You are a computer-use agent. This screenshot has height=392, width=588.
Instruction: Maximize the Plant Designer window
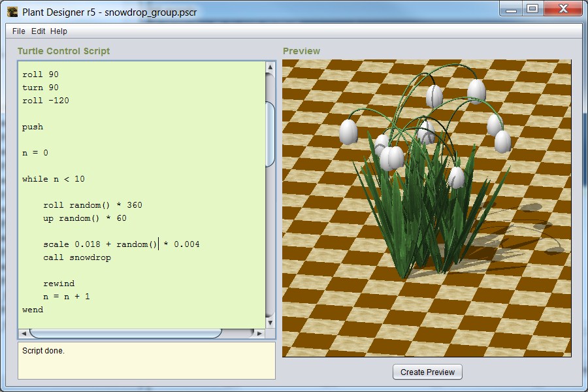tap(532, 9)
